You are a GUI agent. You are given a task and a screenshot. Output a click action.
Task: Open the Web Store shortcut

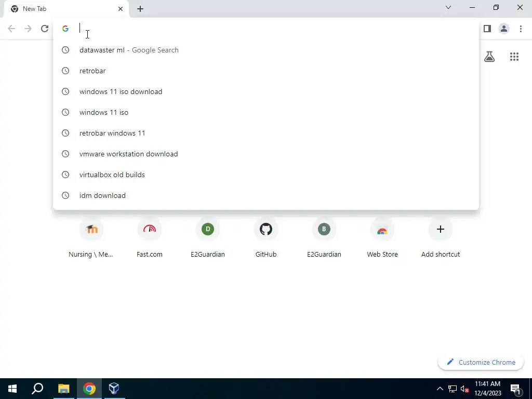[382, 238]
